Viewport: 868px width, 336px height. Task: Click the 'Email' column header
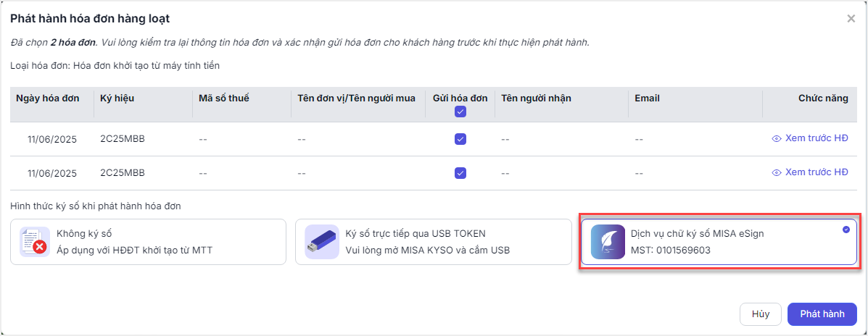647,98
